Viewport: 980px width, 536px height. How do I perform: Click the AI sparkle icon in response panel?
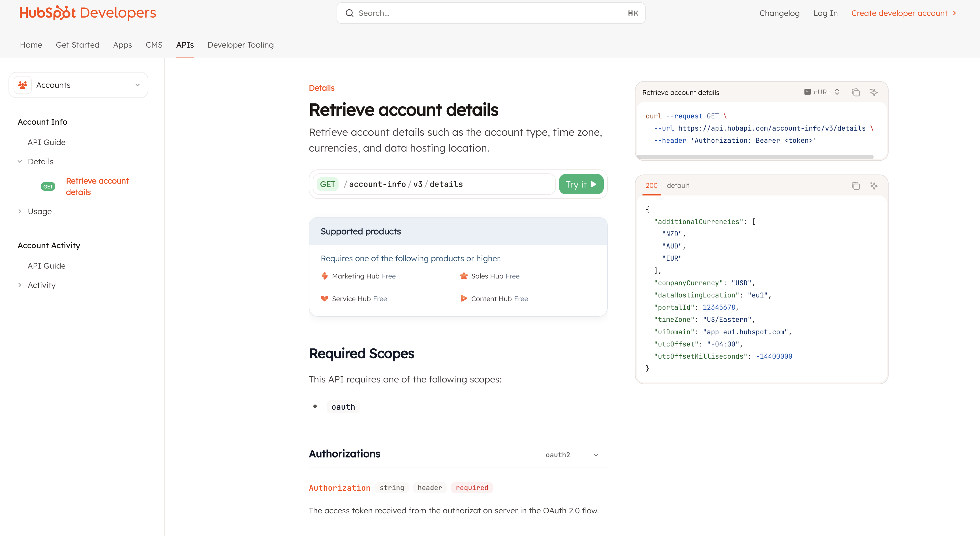tap(874, 186)
